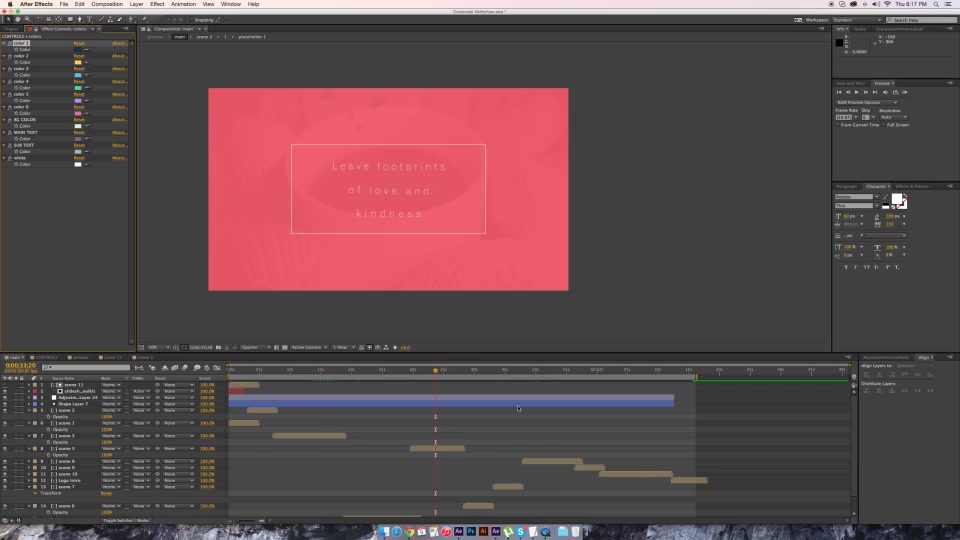Collapse the color 3 effect group

pos(4,69)
